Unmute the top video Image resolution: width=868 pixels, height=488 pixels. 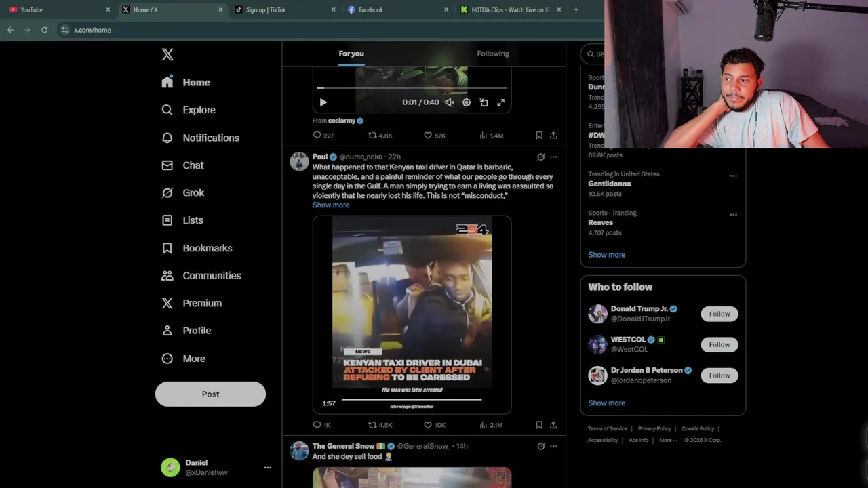click(x=449, y=102)
